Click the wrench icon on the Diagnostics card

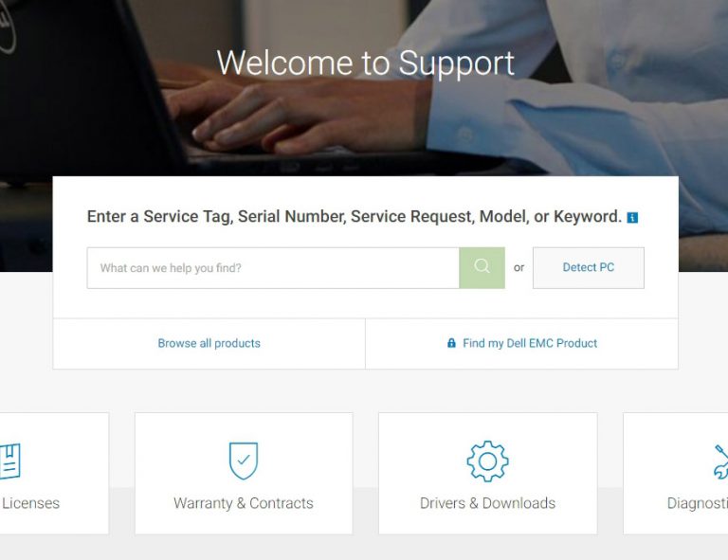[x=720, y=461]
